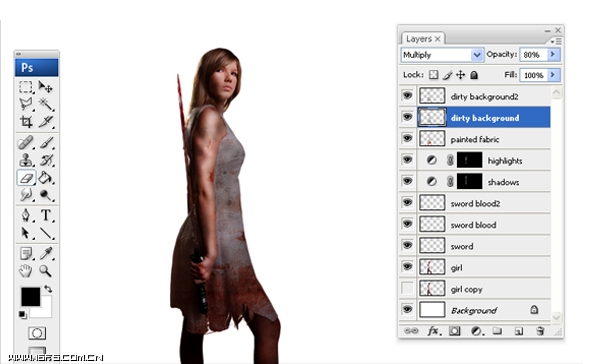Show the girl copy layer
Viewport: 600px width, 364px height.
(407, 288)
